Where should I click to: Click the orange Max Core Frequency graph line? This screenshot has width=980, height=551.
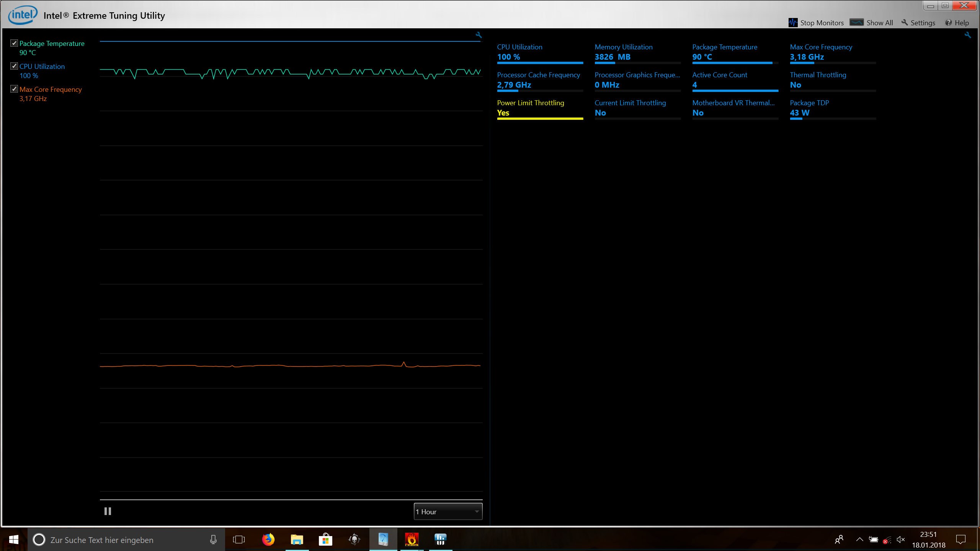click(x=290, y=366)
